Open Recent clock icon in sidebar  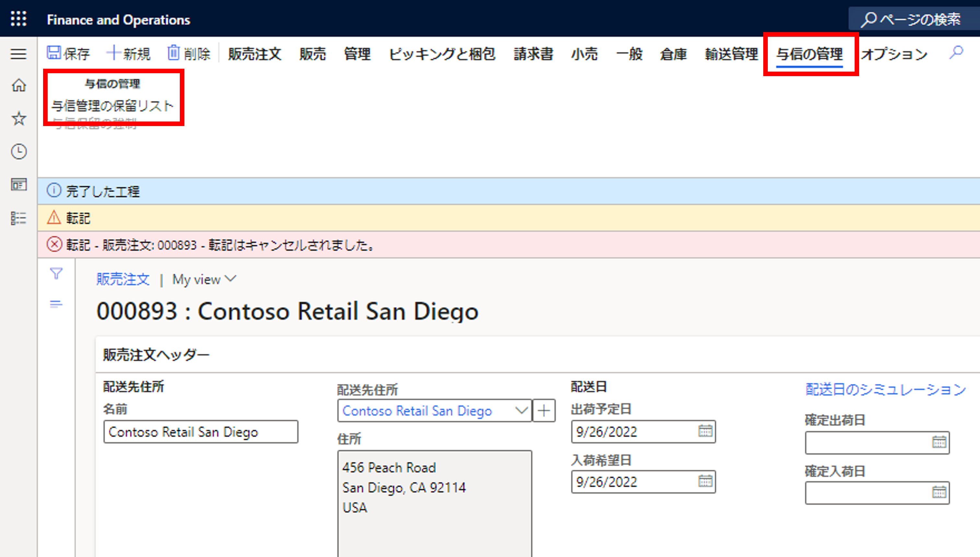coord(19,152)
